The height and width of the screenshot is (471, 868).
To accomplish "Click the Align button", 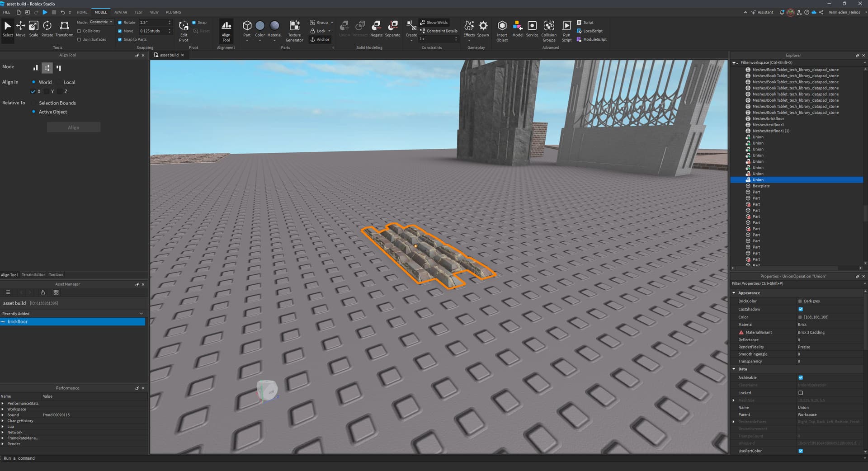I will (x=74, y=127).
